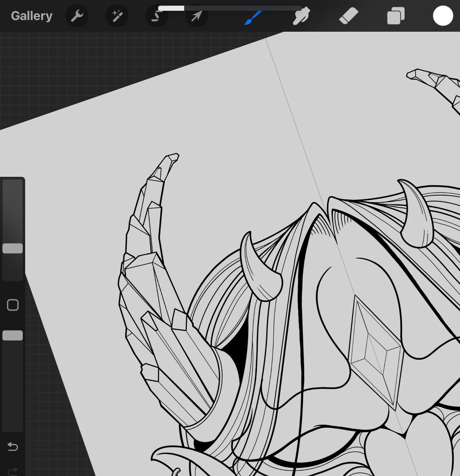460x476 pixels.
Task: Open the Actions menu wrench icon
Action: pos(77,16)
